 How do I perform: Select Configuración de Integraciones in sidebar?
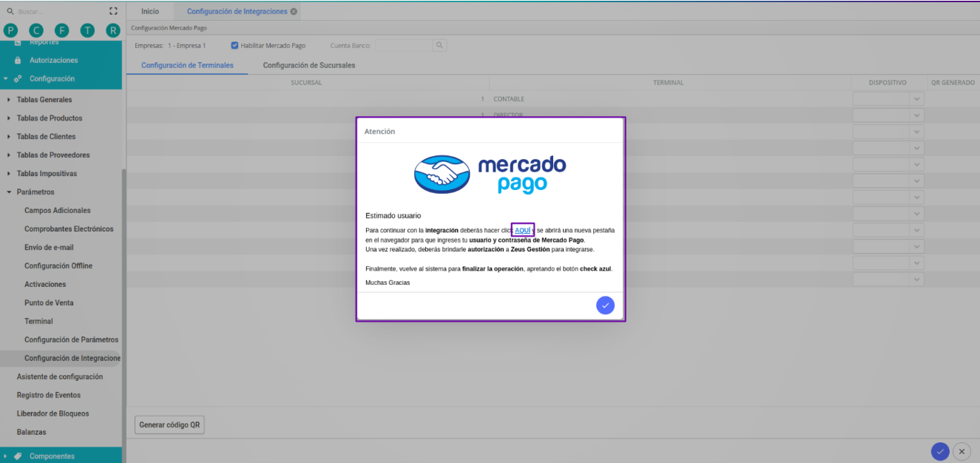click(x=72, y=359)
